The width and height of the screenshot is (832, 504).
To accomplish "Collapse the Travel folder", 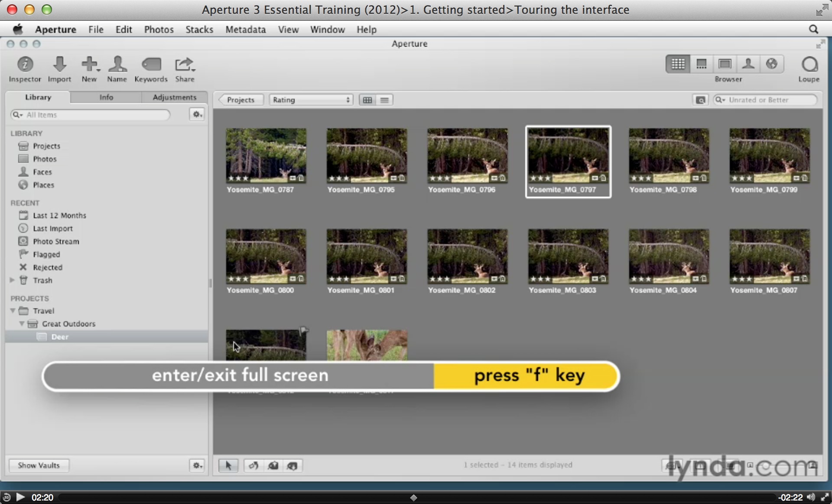I will (13, 311).
